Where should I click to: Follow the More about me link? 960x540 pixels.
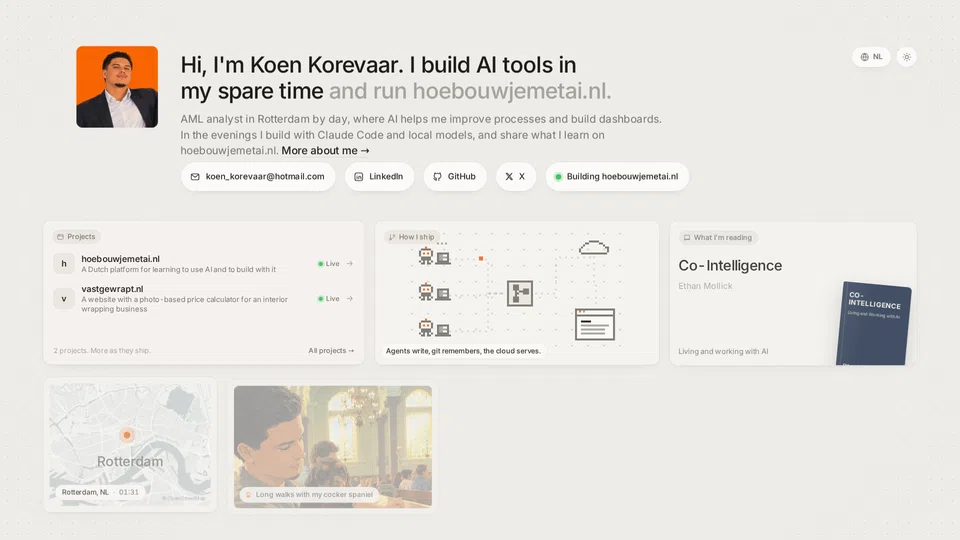click(325, 151)
